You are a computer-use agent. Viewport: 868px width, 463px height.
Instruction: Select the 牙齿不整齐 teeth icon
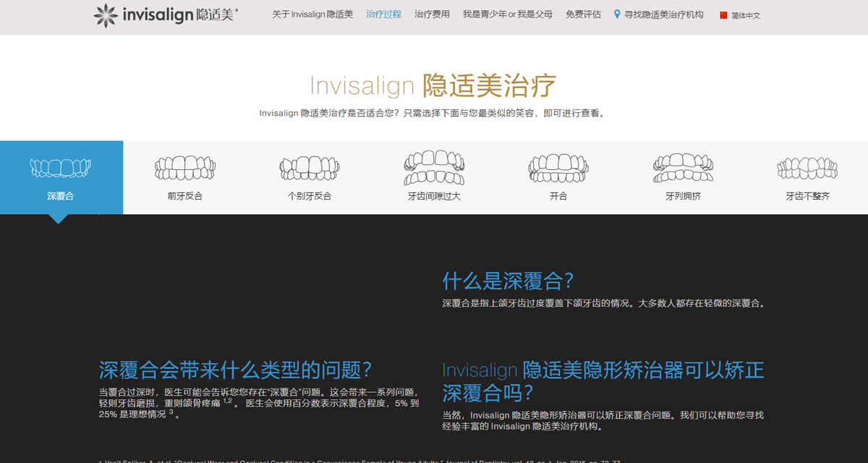click(x=807, y=168)
